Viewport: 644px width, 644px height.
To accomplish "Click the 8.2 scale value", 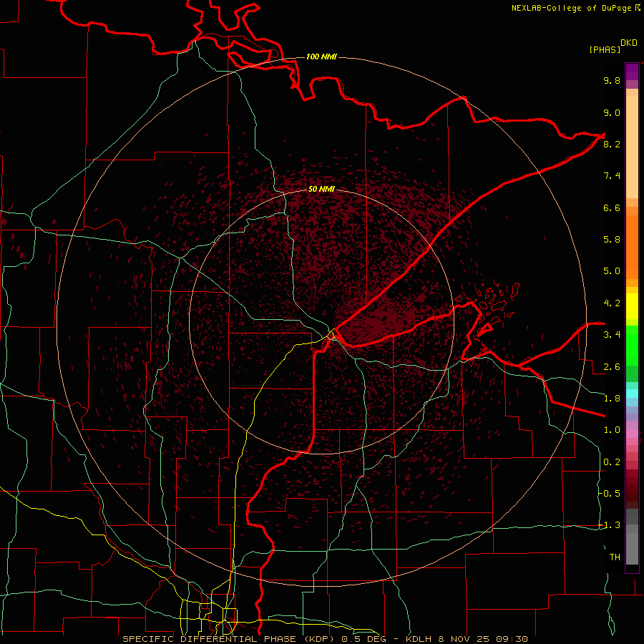I will (612, 144).
